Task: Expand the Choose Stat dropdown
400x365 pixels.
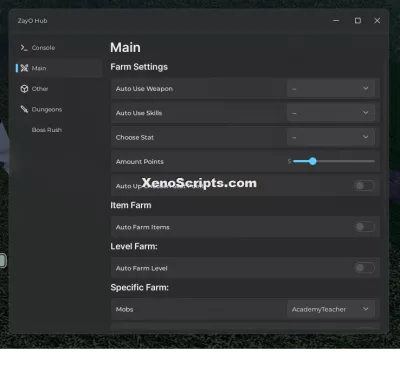Action: click(331, 137)
